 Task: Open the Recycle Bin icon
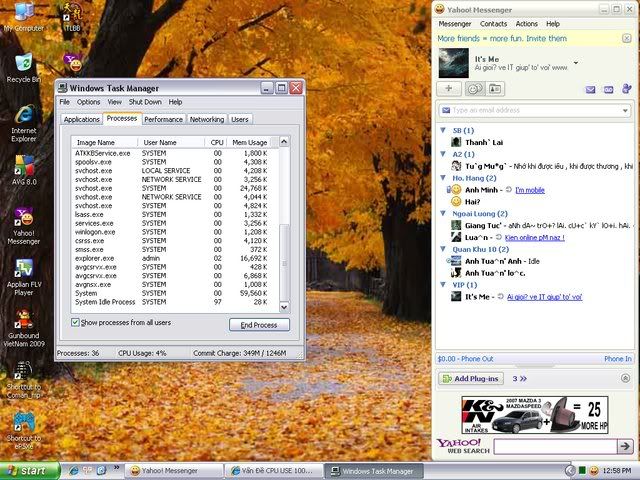pyautogui.click(x=24, y=68)
